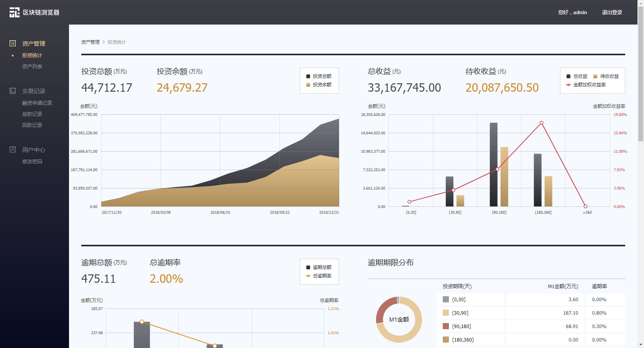Click the 退出登录 logout link
The width and height of the screenshot is (644, 348).
coord(612,12)
